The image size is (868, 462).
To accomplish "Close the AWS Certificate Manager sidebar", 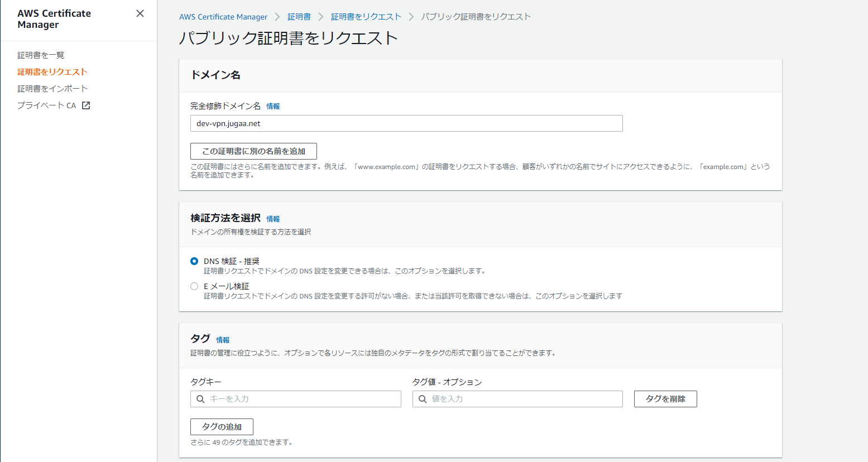I will pos(140,13).
